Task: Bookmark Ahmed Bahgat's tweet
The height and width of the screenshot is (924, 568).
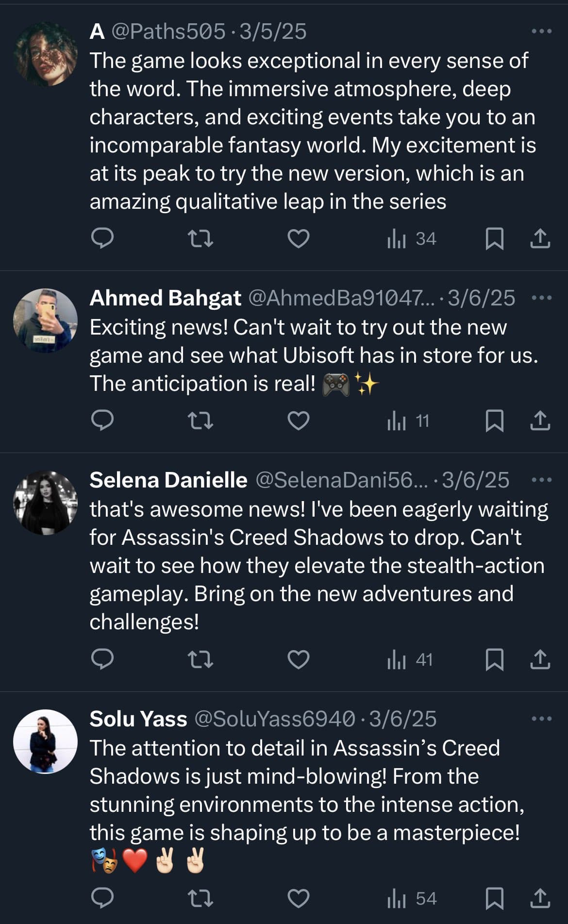Action: pyautogui.click(x=494, y=420)
